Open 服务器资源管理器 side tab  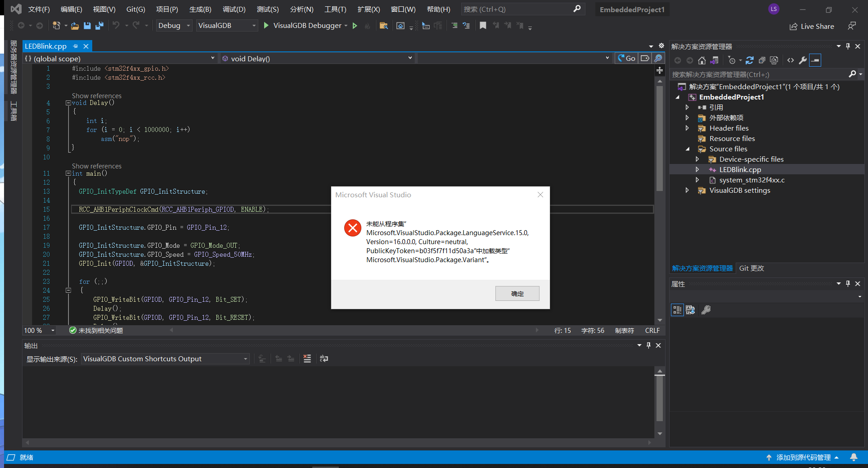click(x=13, y=67)
